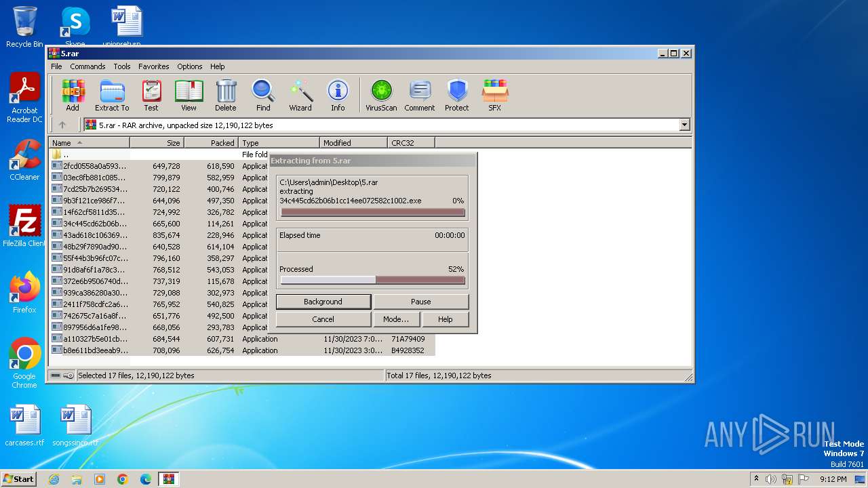Click the Test archive icon
The width and height of the screenshot is (868, 488).
click(151, 95)
